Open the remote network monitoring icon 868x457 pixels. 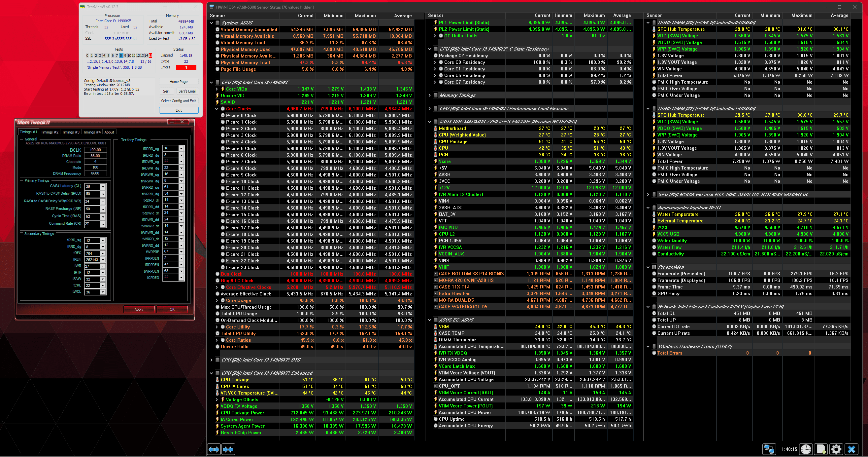pos(769,449)
